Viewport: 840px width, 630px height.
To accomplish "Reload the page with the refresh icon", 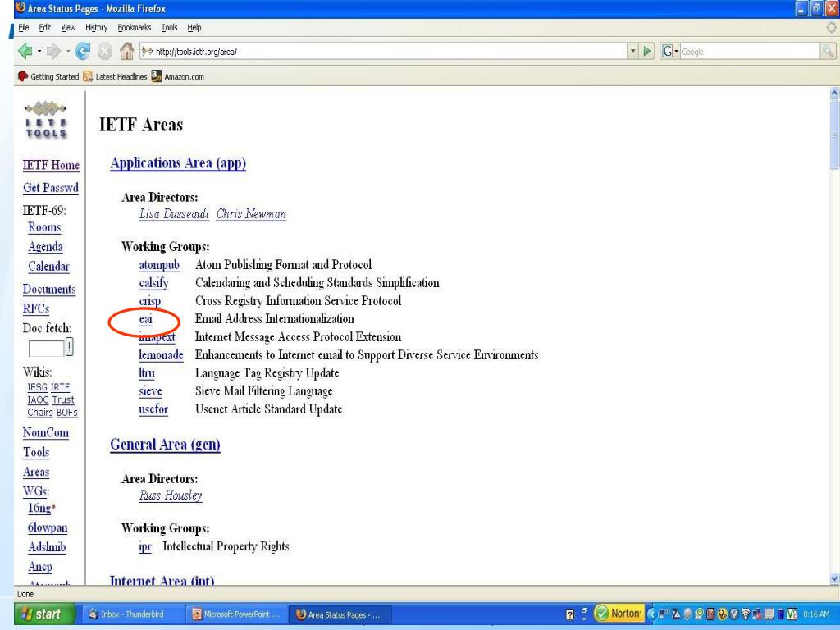I will pos(83,52).
